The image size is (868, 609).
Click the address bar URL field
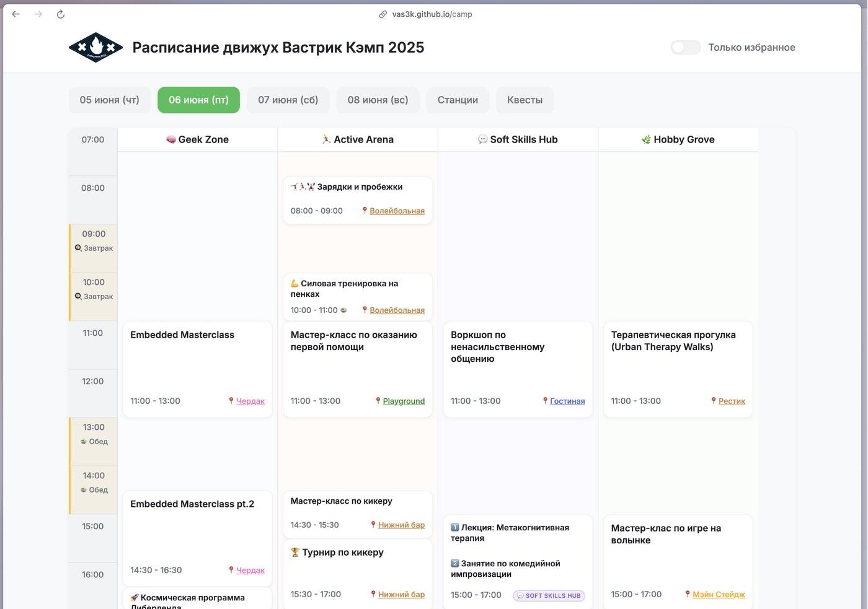432,14
